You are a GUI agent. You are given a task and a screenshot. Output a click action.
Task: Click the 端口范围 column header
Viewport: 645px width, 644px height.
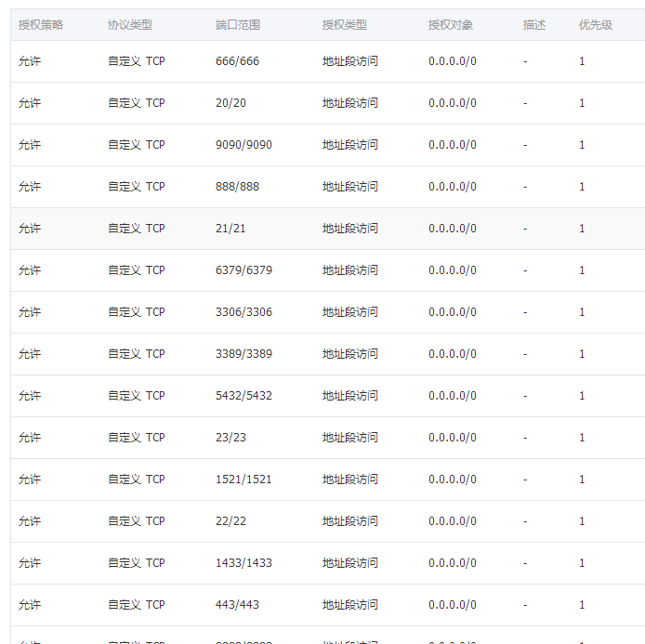(x=237, y=25)
